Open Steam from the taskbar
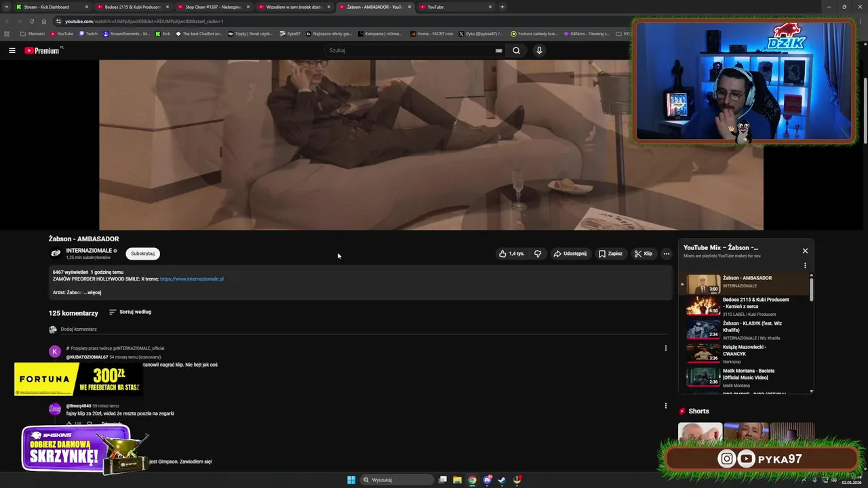The height and width of the screenshot is (488, 868). coord(502,480)
